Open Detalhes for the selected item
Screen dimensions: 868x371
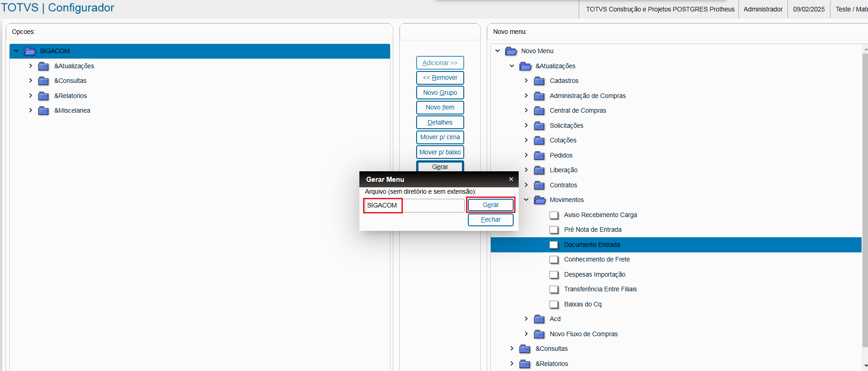point(440,122)
